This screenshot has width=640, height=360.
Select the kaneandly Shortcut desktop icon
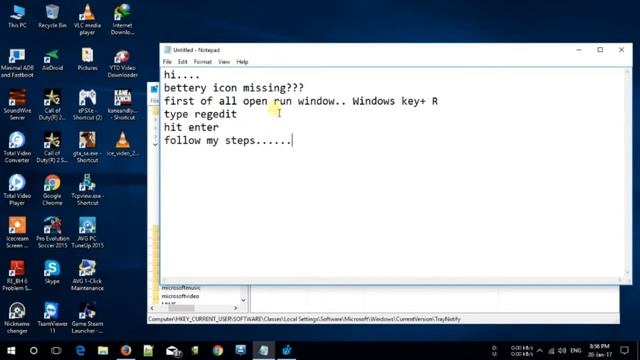coord(122,105)
